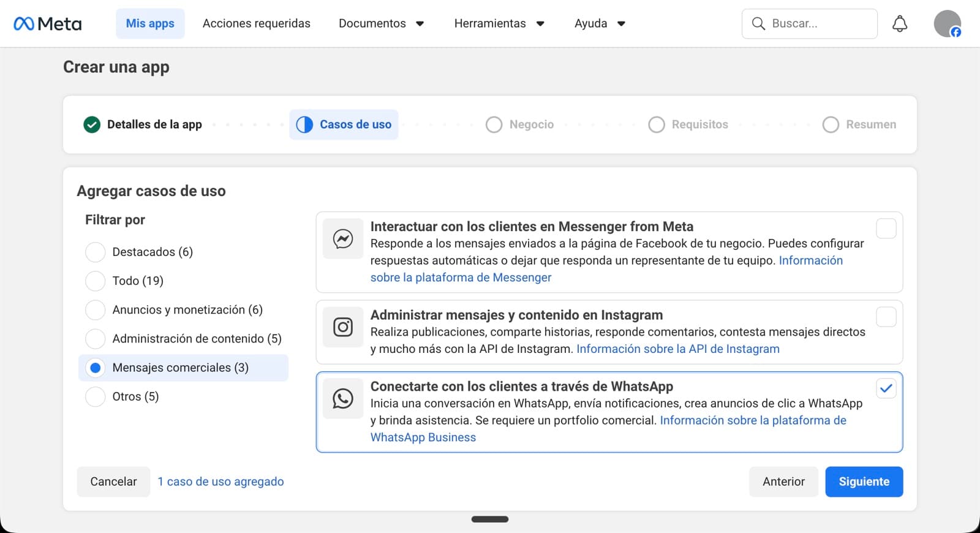
Task: Click the Meta logo
Action: tap(48, 24)
